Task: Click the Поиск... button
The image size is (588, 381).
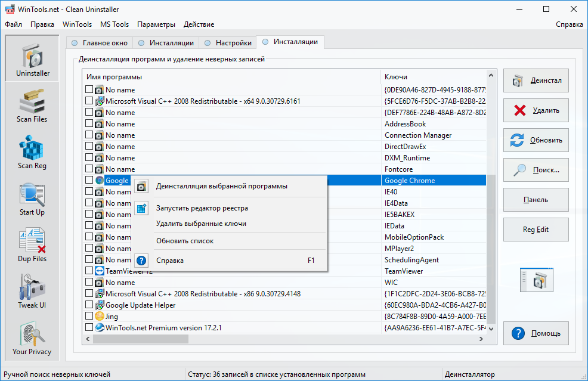Action: (536, 170)
